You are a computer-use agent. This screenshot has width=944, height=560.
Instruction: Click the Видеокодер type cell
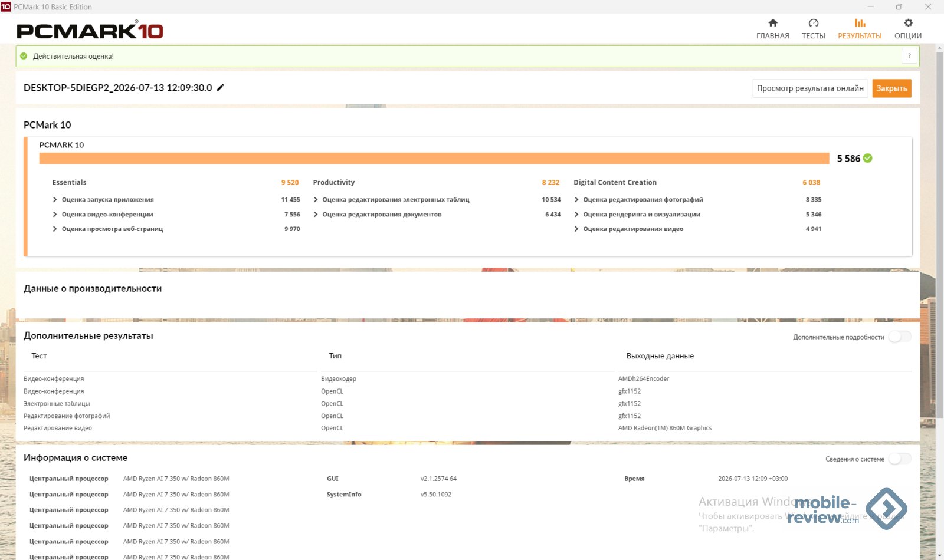[x=339, y=379]
